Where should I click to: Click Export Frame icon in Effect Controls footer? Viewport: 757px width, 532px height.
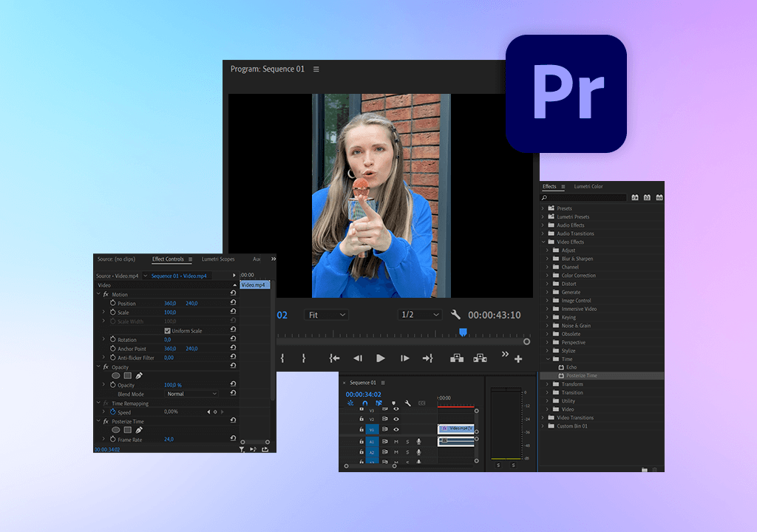tap(265, 449)
